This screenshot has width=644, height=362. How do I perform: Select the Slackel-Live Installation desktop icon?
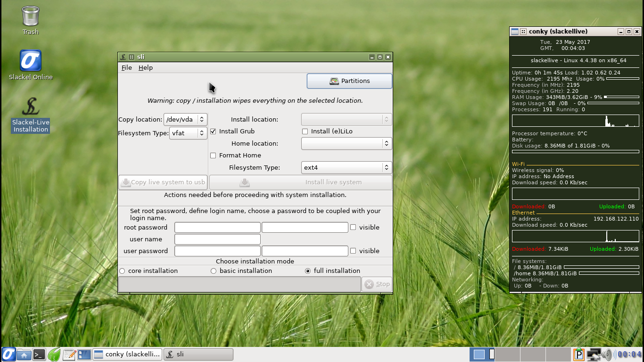[x=31, y=115]
